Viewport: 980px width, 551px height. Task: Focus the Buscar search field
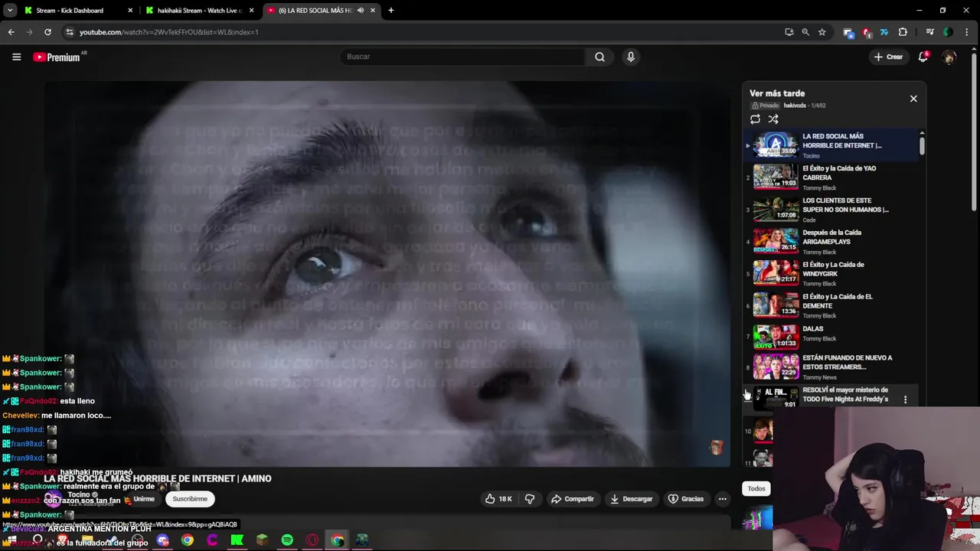[463, 57]
